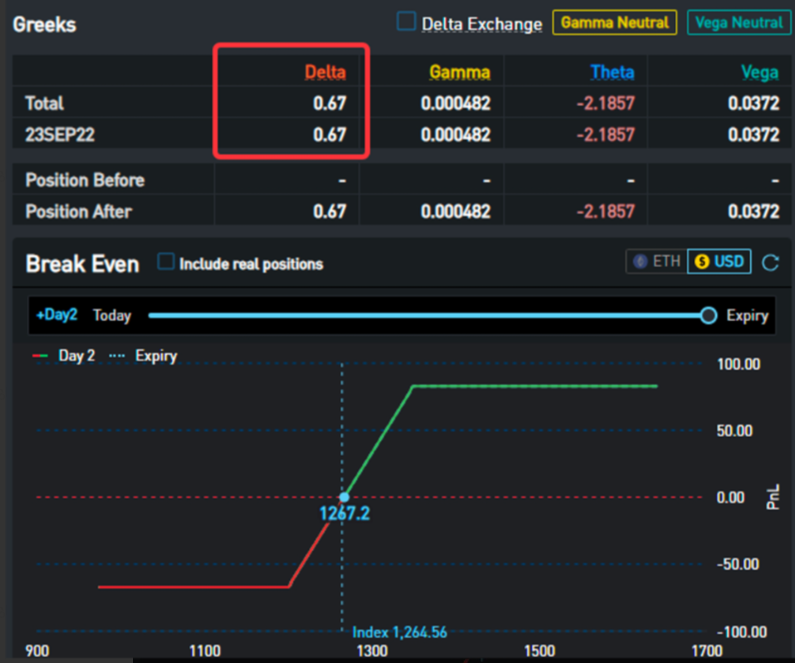This screenshot has height=663, width=795.
Task: Click the Vega Neutral button
Action: tap(737, 22)
